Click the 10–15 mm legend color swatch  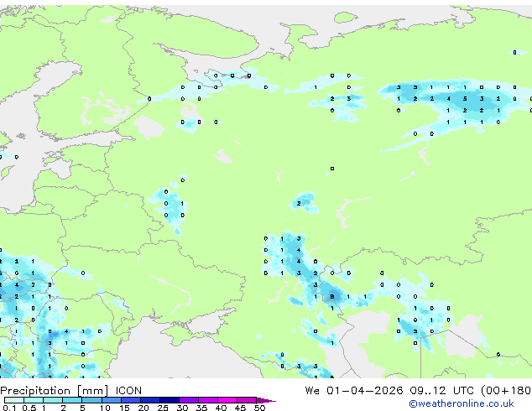click(x=111, y=400)
